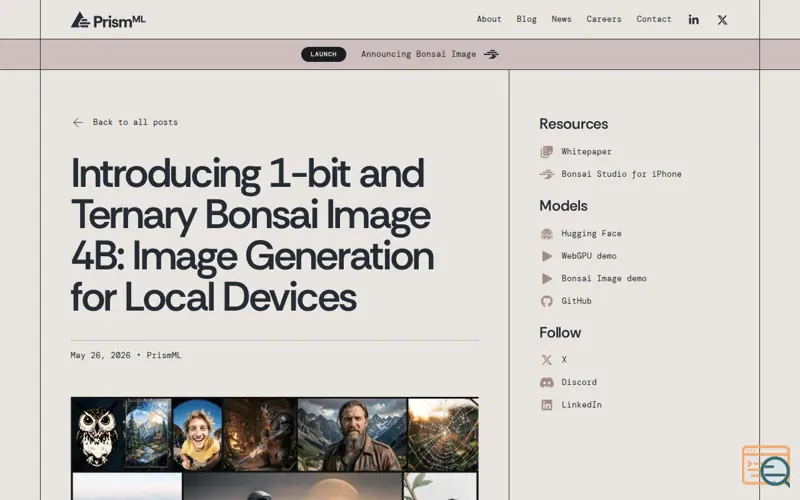This screenshot has width=800, height=500.
Task: Click the LAUNCH badge
Action: 323,54
